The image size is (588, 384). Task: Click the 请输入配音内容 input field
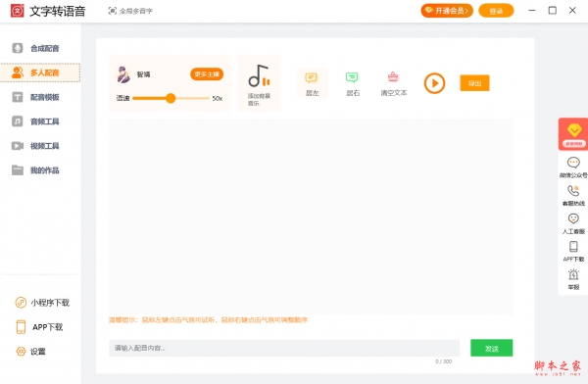click(284, 348)
